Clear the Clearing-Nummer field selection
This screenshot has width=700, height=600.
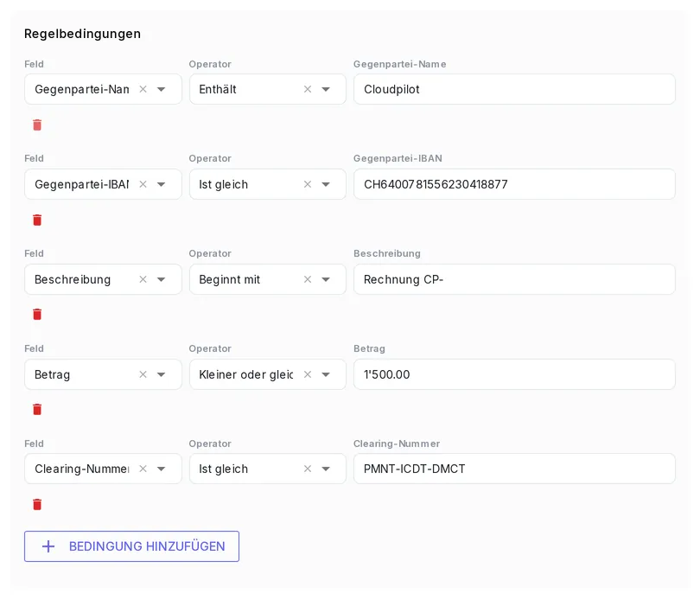(x=143, y=469)
